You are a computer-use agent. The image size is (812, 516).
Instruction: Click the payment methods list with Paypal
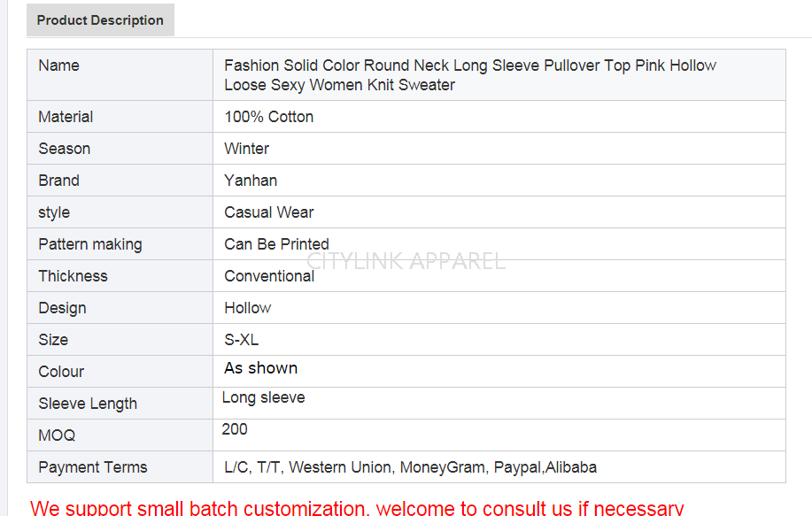(x=410, y=467)
